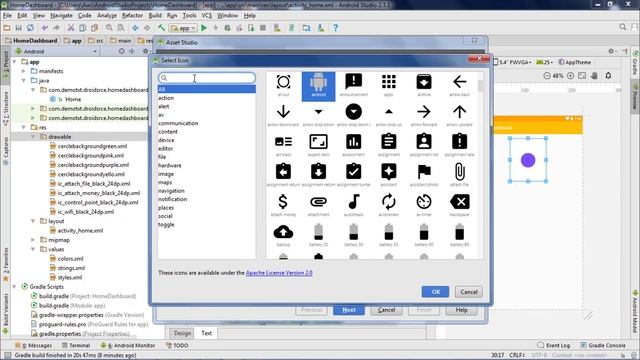Select the audiotrack music note icon
Image resolution: width=640 pixels, height=360 pixels.
[x=353, y=205]
